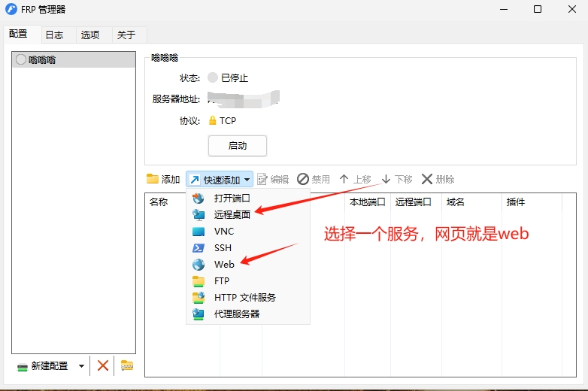588x391 pixels.
Task: Open the 新建配置 dropdown arrow
Action: click(x=81, y=366)
